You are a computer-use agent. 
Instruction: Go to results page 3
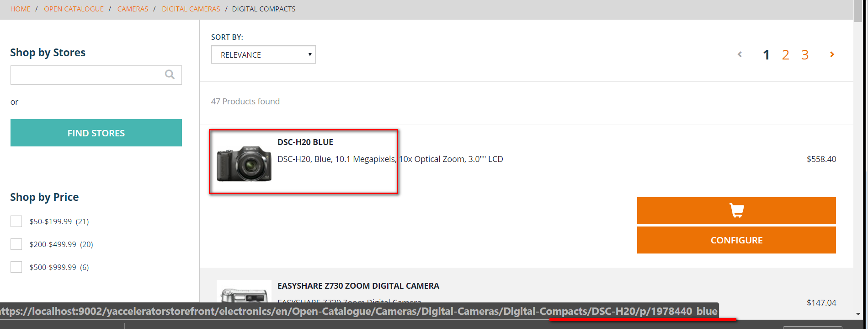coord(805,55)
